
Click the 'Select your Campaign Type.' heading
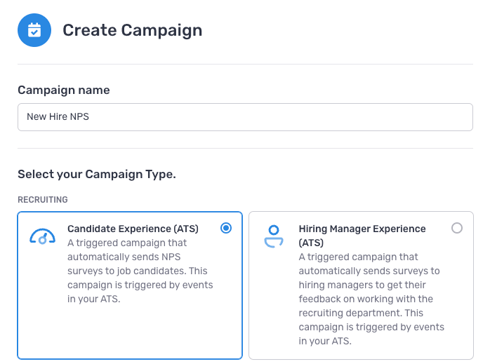(97, 174)
